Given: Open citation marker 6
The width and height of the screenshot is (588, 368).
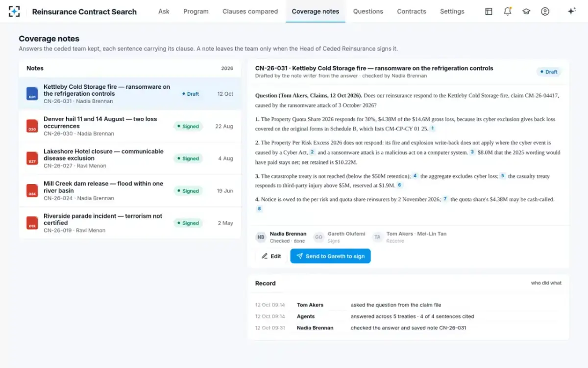Looking at the screenshot, I should [399, 185].
